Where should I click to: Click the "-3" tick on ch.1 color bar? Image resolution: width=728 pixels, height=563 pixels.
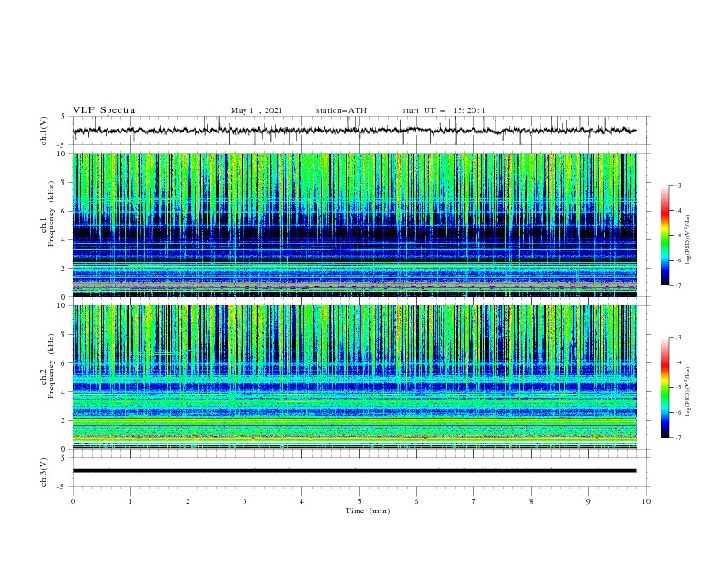[x=677, y=185]
